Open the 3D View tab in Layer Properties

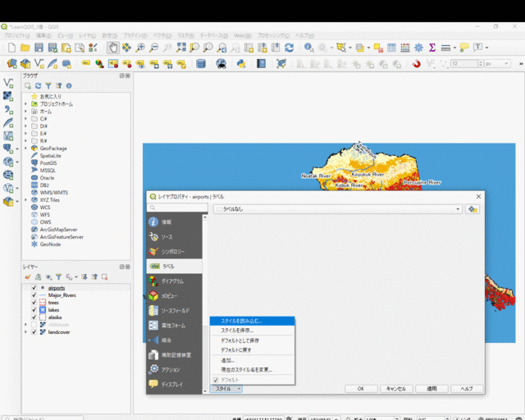[174, 296]
